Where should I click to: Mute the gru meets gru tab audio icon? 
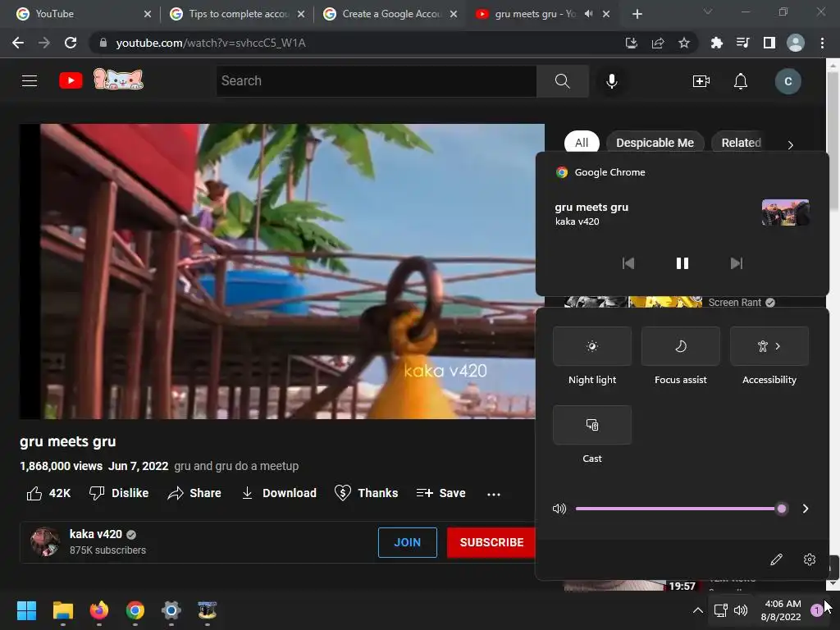[589, 14]
